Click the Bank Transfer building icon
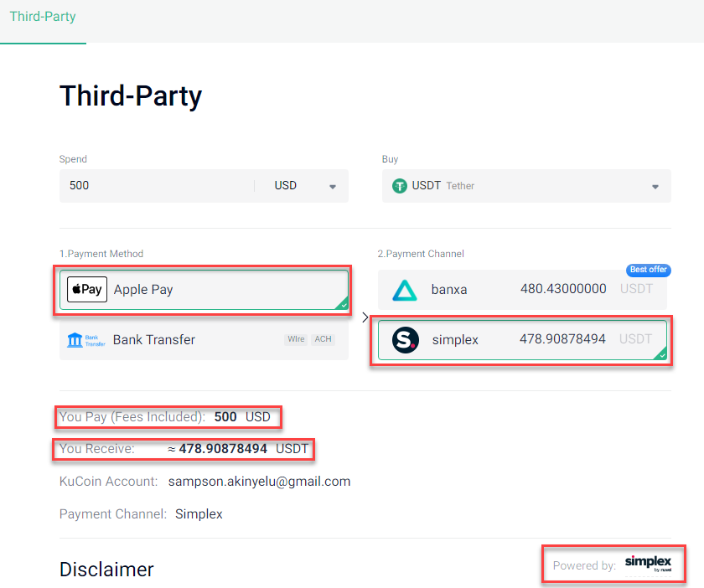Image resolution: width=704 pixels, height=588 pixels. click(75, 340)
